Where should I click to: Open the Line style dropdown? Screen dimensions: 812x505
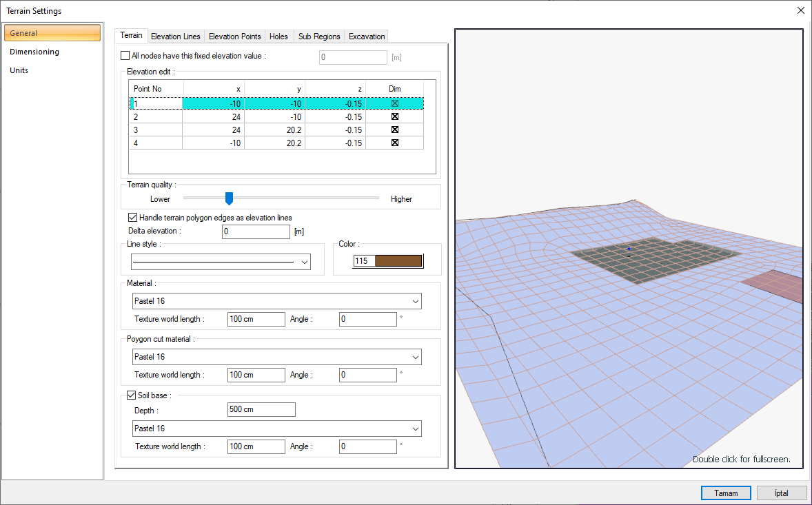click(304, 262)
